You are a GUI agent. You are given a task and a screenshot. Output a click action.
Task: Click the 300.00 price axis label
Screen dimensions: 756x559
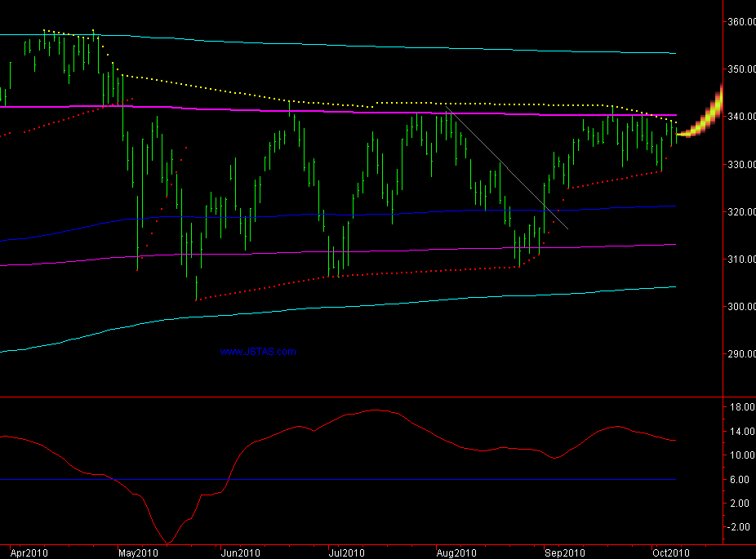[740, 307]
